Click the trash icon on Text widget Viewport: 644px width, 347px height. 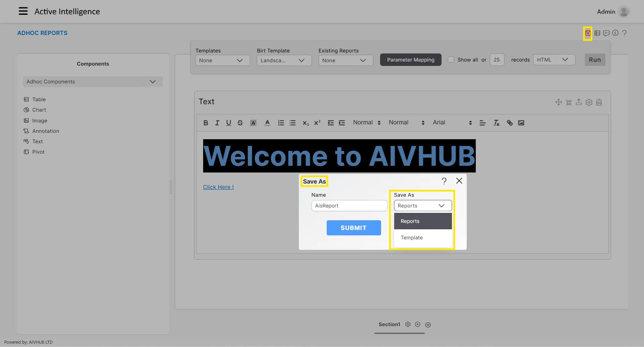pos(599,102)
